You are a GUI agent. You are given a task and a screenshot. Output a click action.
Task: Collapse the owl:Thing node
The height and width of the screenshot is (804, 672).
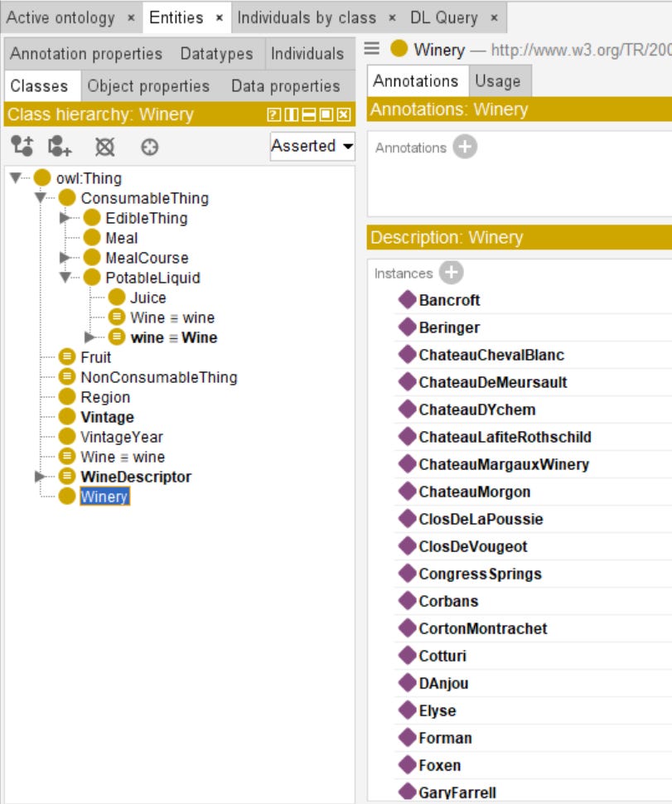click(x=16, y=177)
